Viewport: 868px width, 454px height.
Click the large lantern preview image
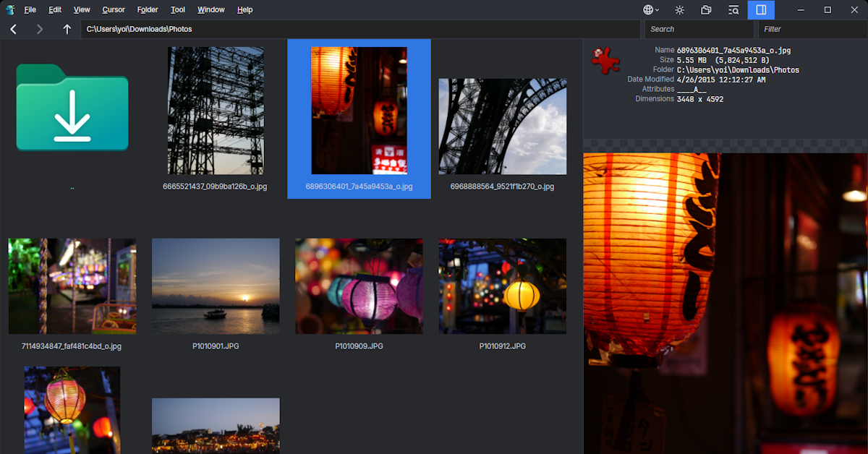[x=726, y=304]
